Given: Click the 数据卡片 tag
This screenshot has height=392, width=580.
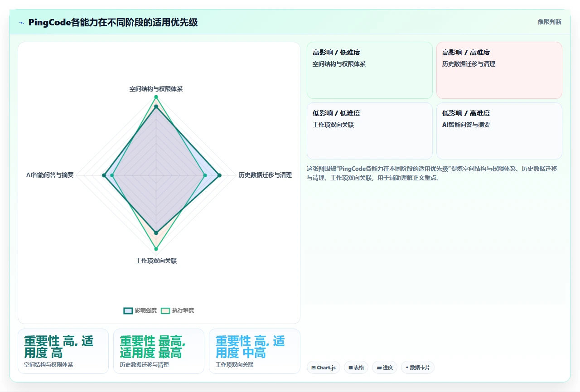Looking at the screenshot, I should pyautogui.click(x=418, y=368).
